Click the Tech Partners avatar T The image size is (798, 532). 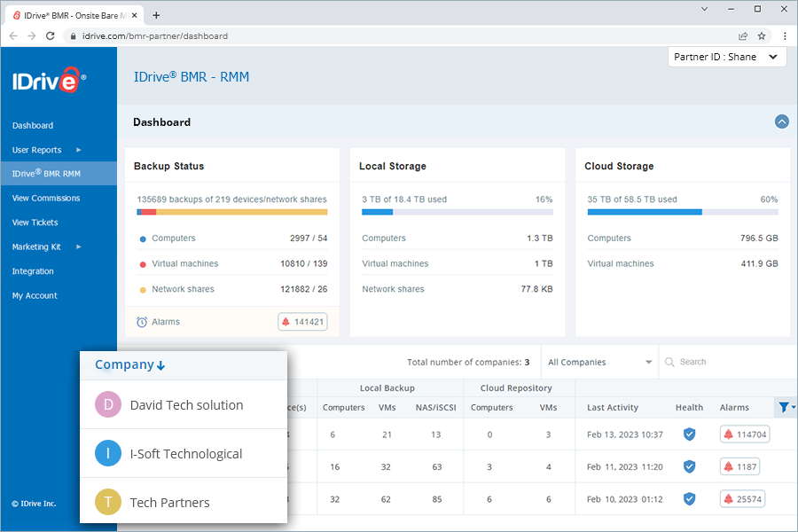coord(108,502)
